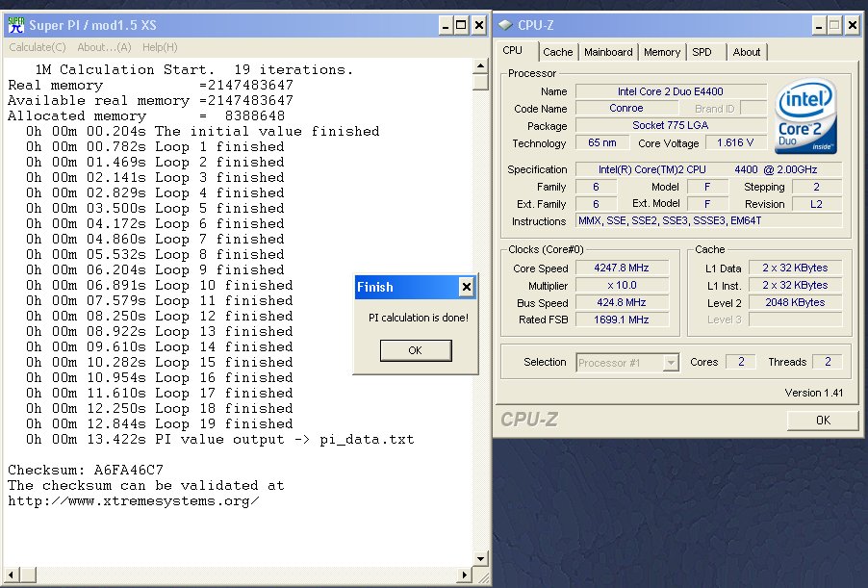Click the '13.422s PI value output' line

tap(220, 440)
